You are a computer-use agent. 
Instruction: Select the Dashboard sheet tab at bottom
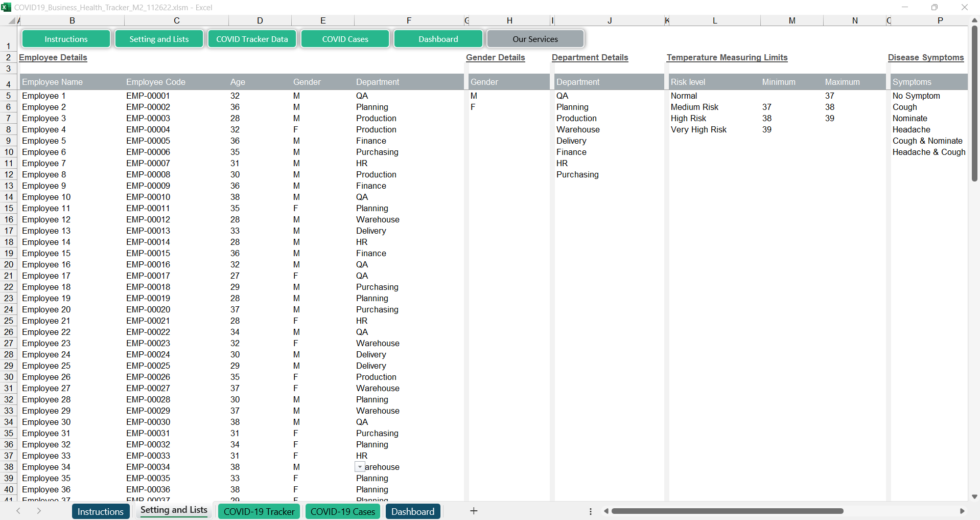[412, 511]
